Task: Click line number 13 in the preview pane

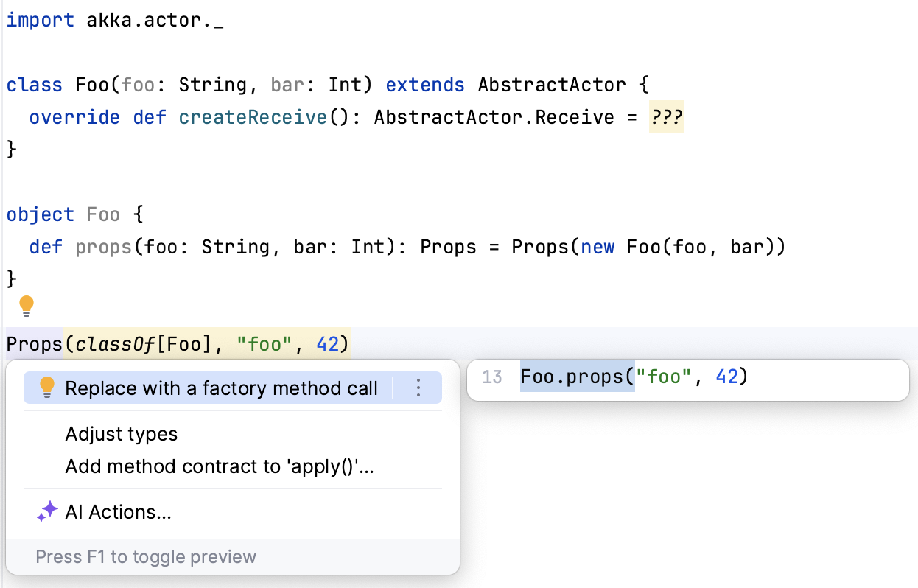Action: pyautogui.click(x=491, y=377)
